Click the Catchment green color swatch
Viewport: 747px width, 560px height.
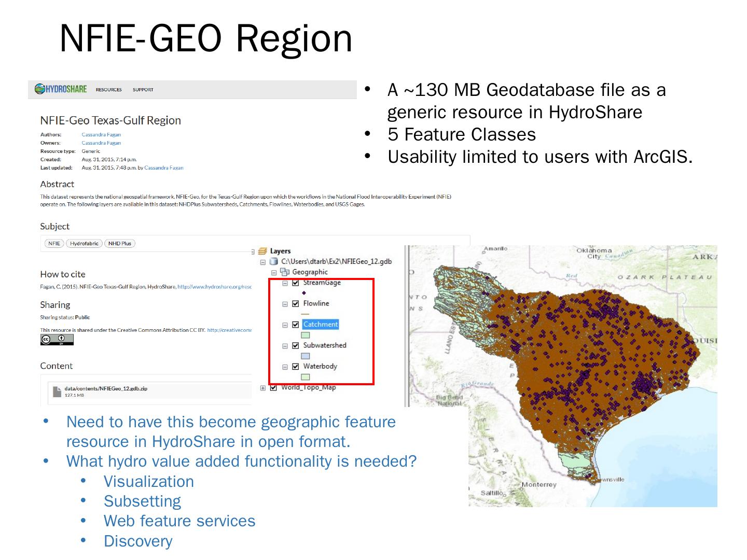(306, 335)
